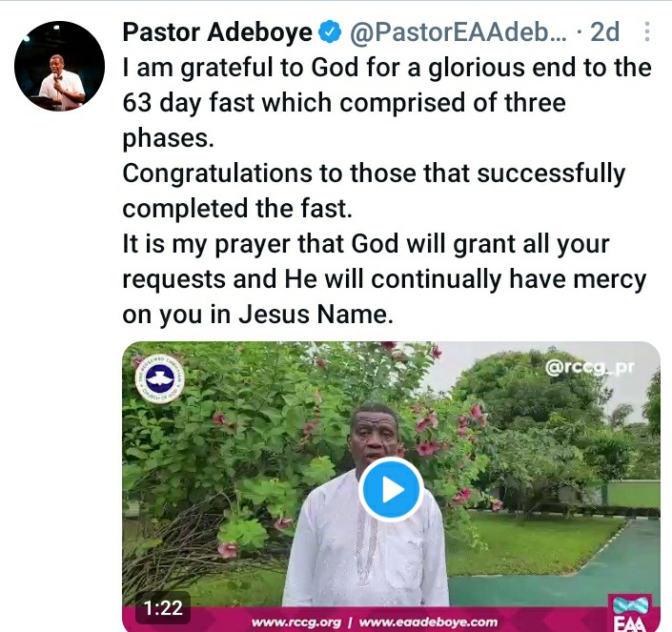Play the embedded video
The height and width of the screenshot is (632, 672).
pos(392,489)
